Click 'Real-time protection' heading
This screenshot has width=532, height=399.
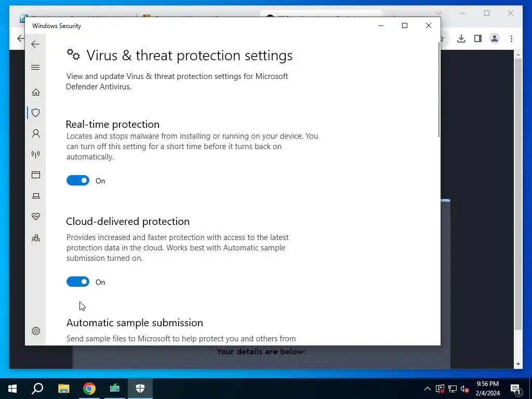113,124
